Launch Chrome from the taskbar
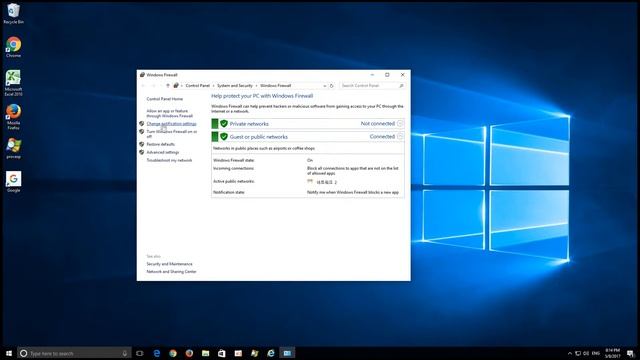 click(x=173, y=353)
